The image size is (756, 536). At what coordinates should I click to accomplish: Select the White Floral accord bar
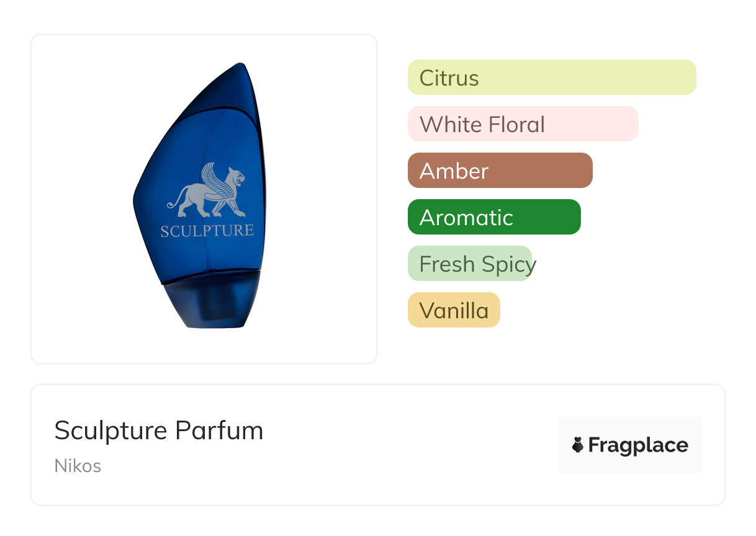point(523,124)
